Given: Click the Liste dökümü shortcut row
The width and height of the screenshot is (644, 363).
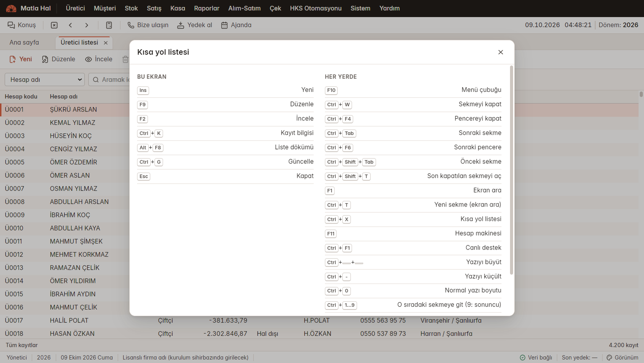Looking at the screenshot, I should point(225,148).
